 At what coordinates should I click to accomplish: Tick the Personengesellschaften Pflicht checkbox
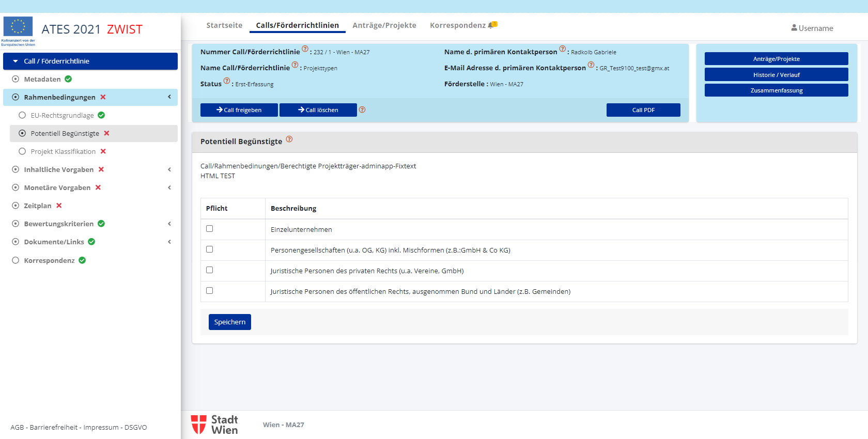click(210, 249)
